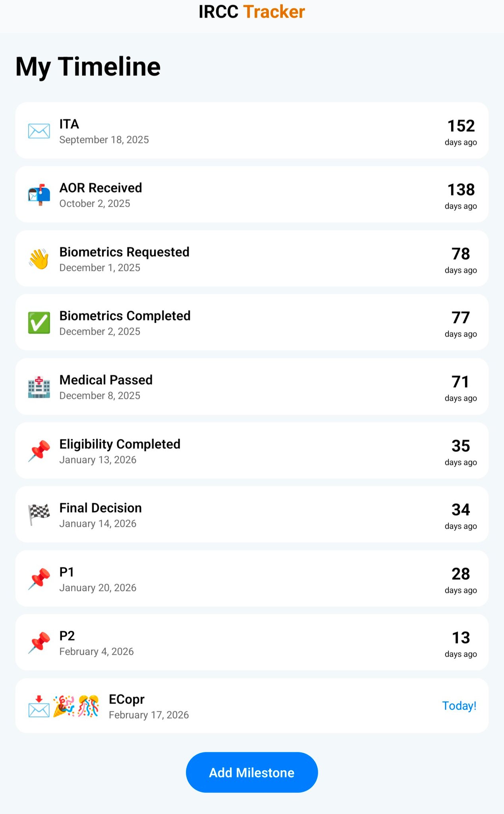Click the Today! label on ECopr
This screenshot has width=504, height=814.
coord(459,706)
